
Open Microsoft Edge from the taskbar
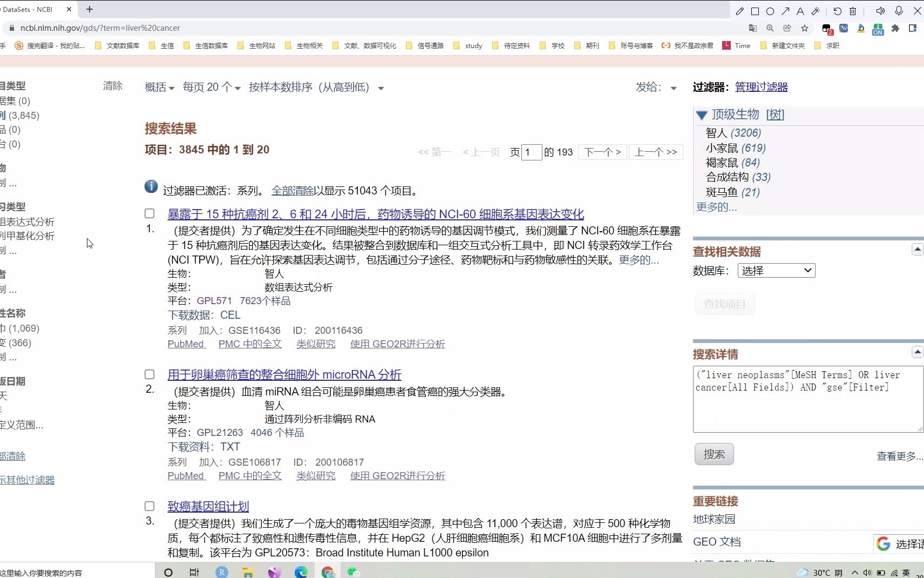[301, 572]
